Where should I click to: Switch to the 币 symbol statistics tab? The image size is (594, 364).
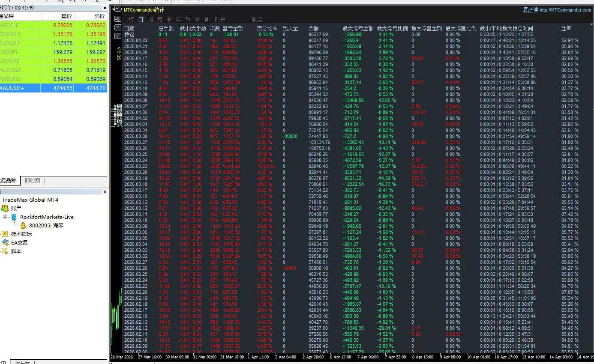point(188,19)
